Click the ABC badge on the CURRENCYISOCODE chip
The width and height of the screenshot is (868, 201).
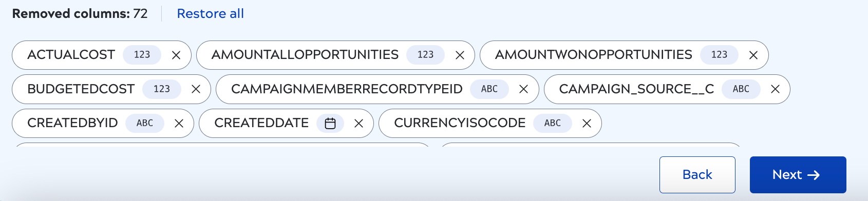(x=553, y=123)
